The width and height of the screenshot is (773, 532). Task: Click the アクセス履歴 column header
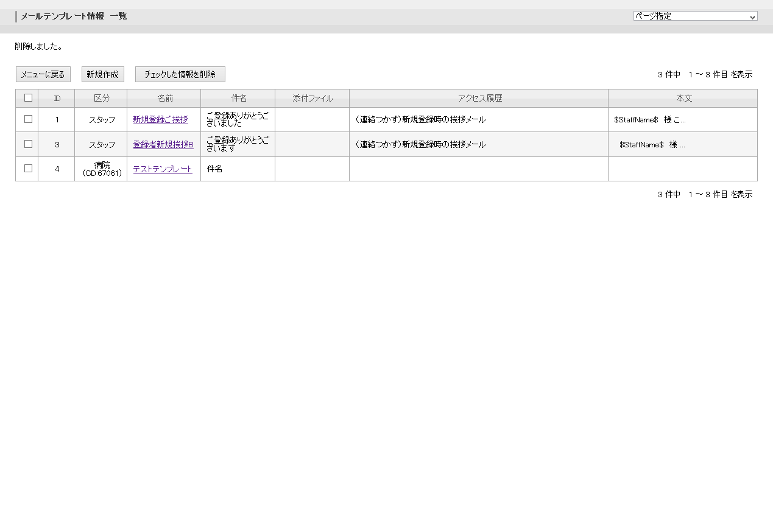(x=479, y=99)
